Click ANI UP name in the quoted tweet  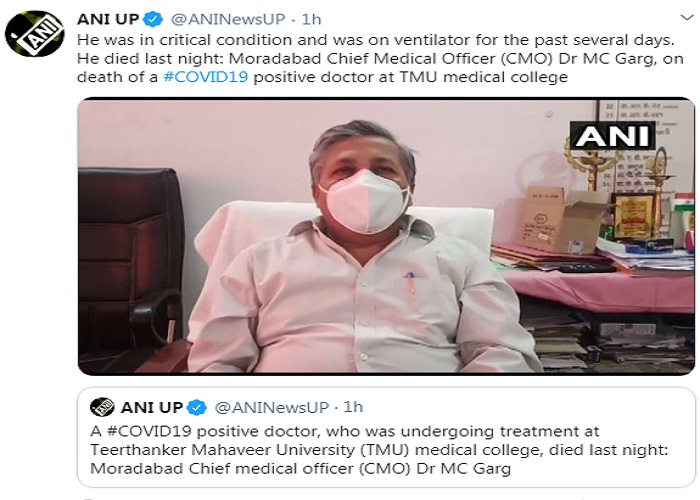[152, 407]
